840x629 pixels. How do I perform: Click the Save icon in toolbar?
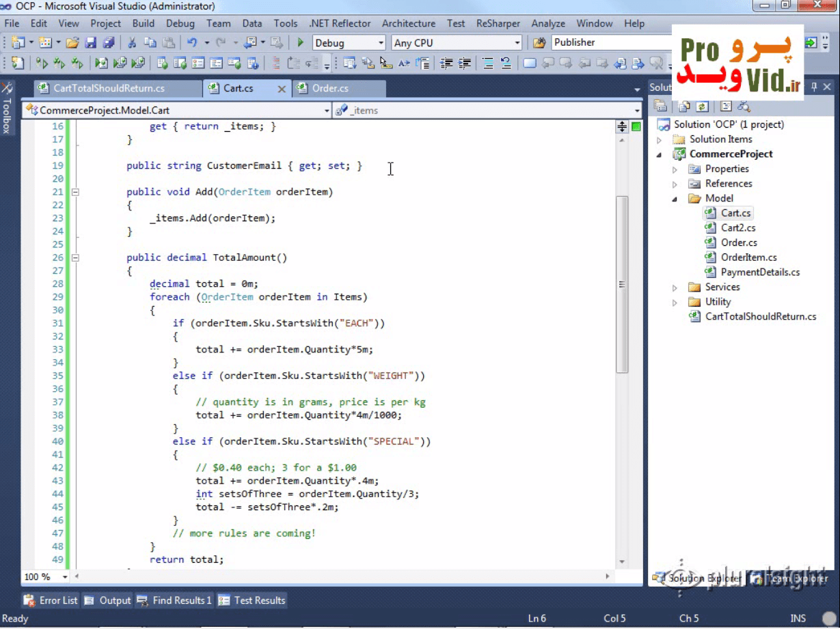(90, 42)
